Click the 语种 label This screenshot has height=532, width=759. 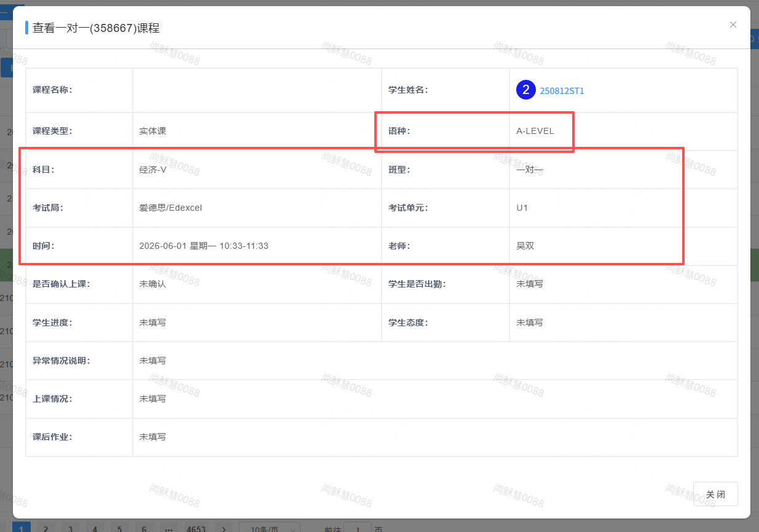[399, 131]
